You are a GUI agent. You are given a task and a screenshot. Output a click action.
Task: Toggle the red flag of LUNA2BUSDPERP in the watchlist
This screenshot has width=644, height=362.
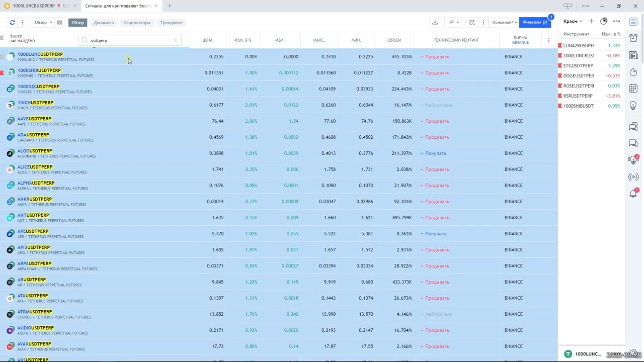pos(560,46)
